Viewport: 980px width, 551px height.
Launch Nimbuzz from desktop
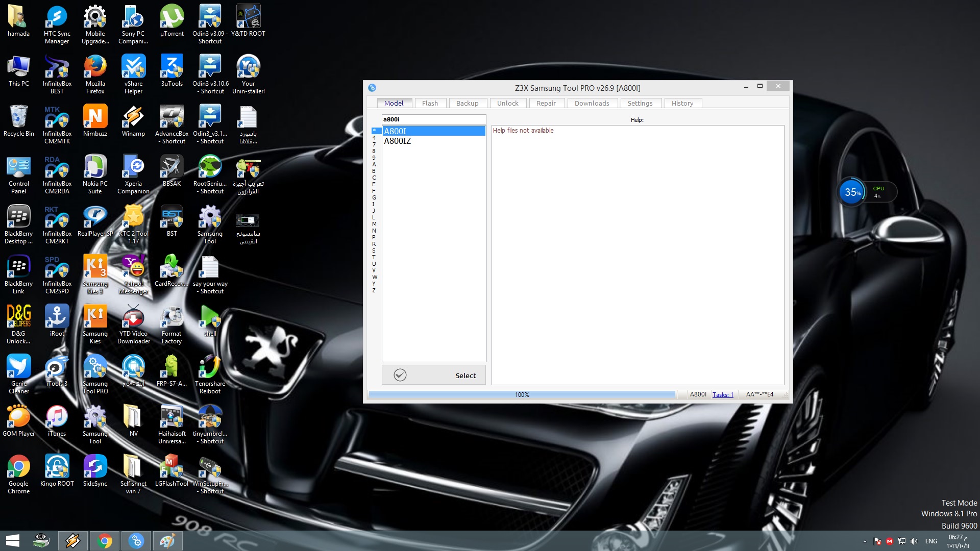(x=95, y=121)
